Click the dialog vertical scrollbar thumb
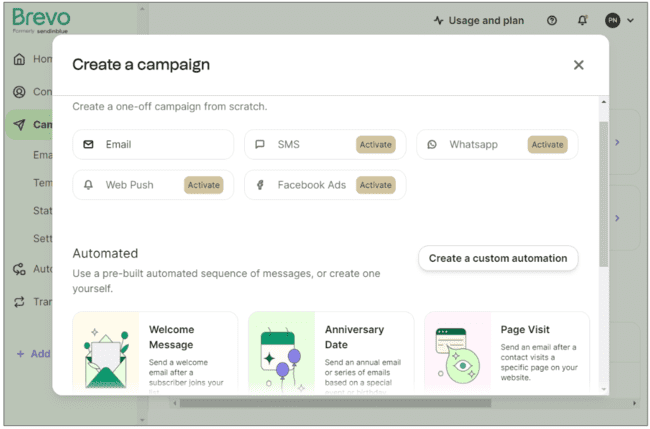This screenshot has height=429, width=650. [x=604, y=194]
